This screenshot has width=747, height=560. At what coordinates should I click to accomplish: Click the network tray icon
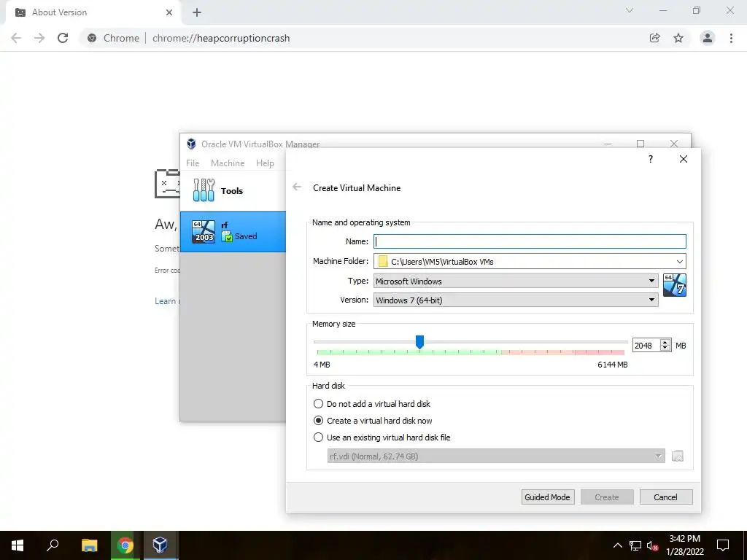(x=635, y=545)
